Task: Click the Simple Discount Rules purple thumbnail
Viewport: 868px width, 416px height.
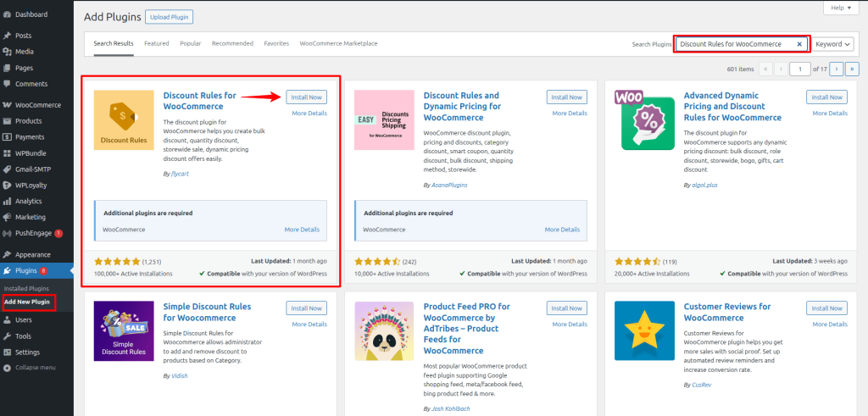Action: pos(124,331)
